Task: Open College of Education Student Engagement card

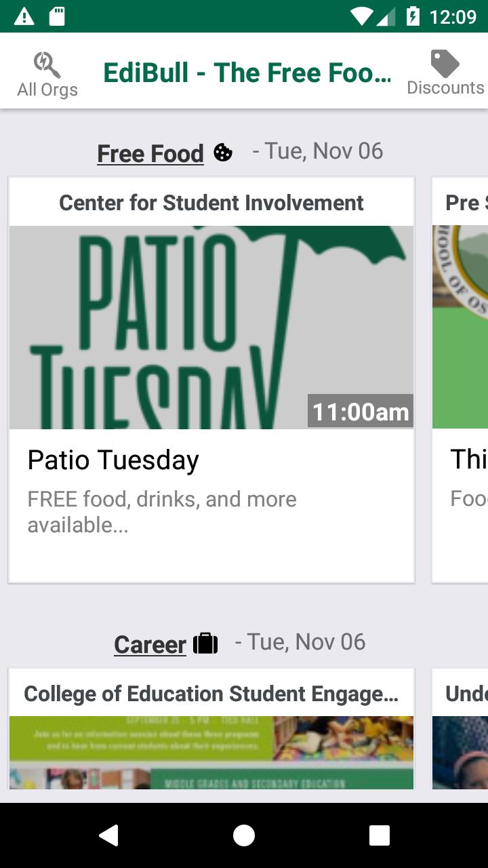Action: pos(211,694)
